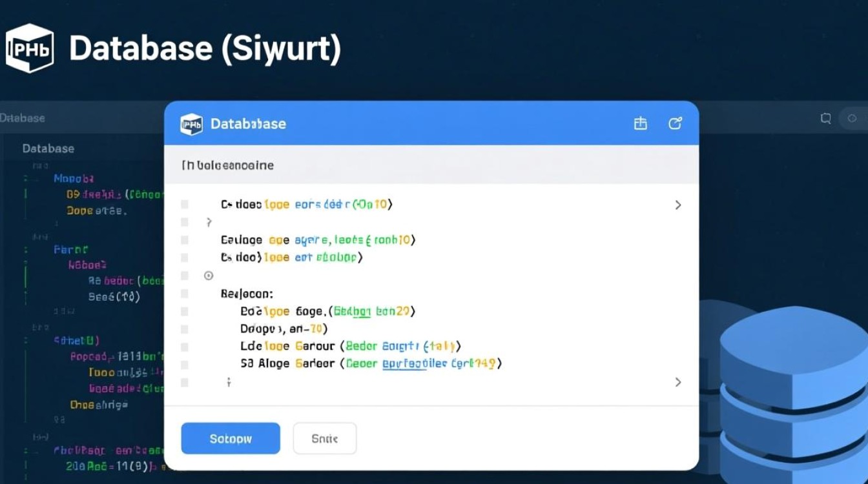The width and height of the screenshot is (868, 484).
Task: Click the rounded pill icon right of the search icon
Action: coord(852,118)
